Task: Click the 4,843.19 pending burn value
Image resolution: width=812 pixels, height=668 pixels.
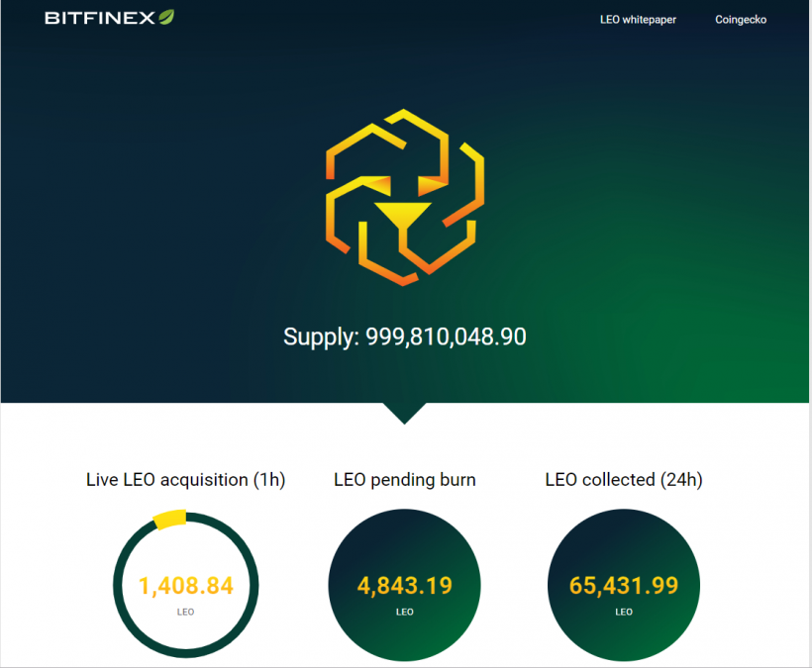Action: pyautogui.click(x=405, y=586)
